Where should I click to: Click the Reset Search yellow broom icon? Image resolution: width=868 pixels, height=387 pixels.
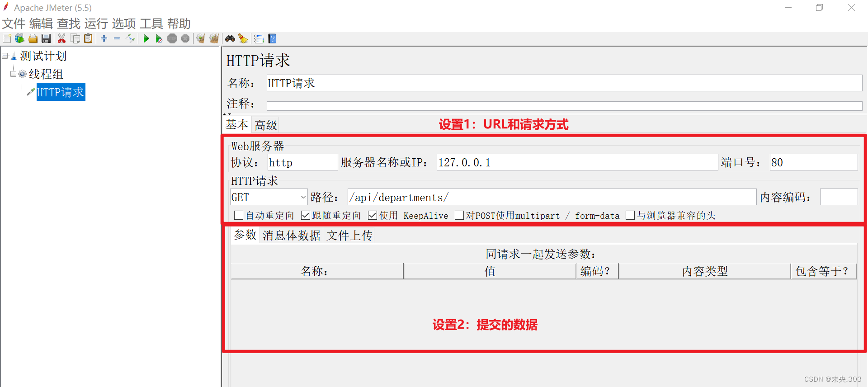(x=243, y=38)
